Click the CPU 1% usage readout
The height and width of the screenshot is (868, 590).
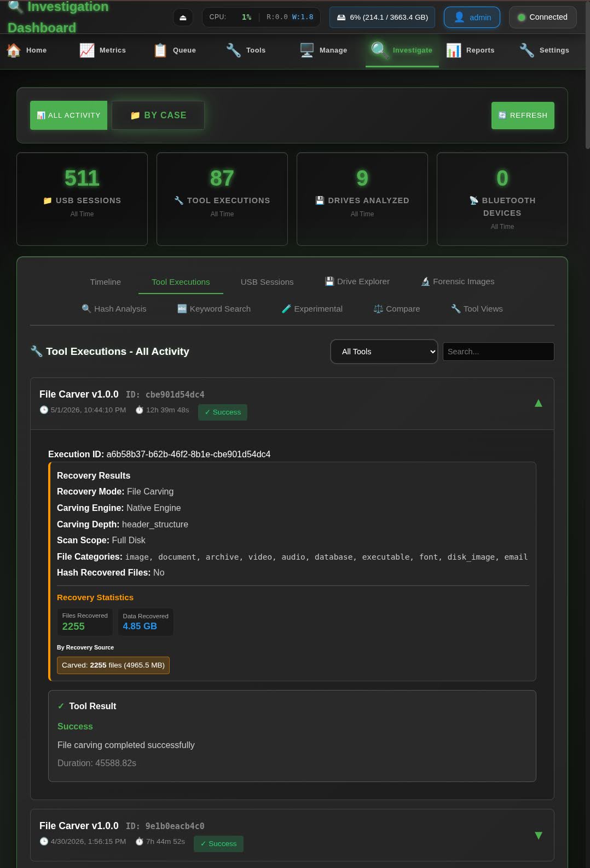(230, 18)
